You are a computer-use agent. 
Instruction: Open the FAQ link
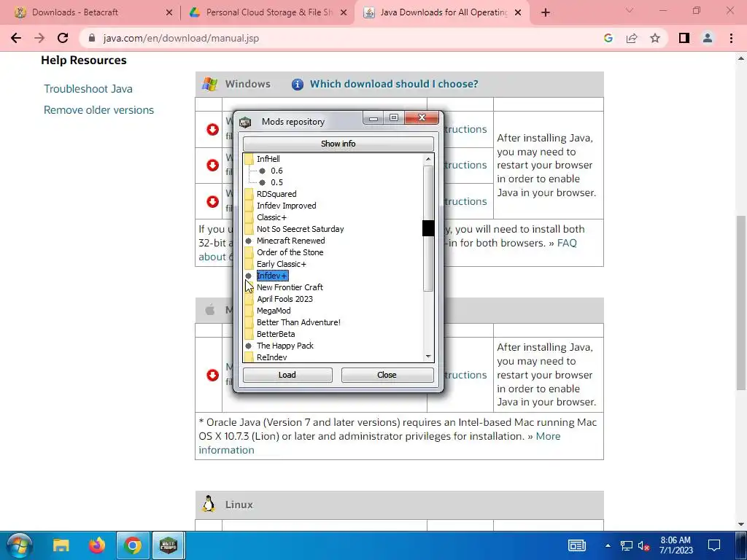pyautogui.click(x=567, y=243)
